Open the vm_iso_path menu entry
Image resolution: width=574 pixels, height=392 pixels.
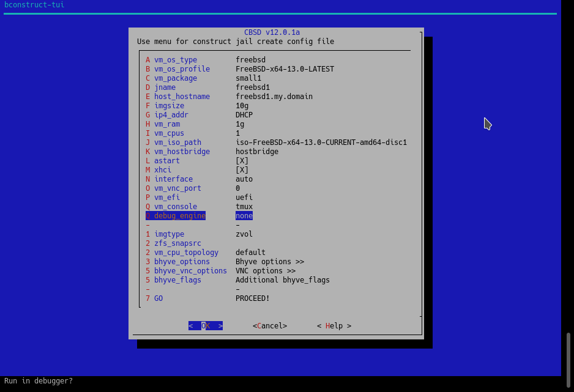[277, 142]
